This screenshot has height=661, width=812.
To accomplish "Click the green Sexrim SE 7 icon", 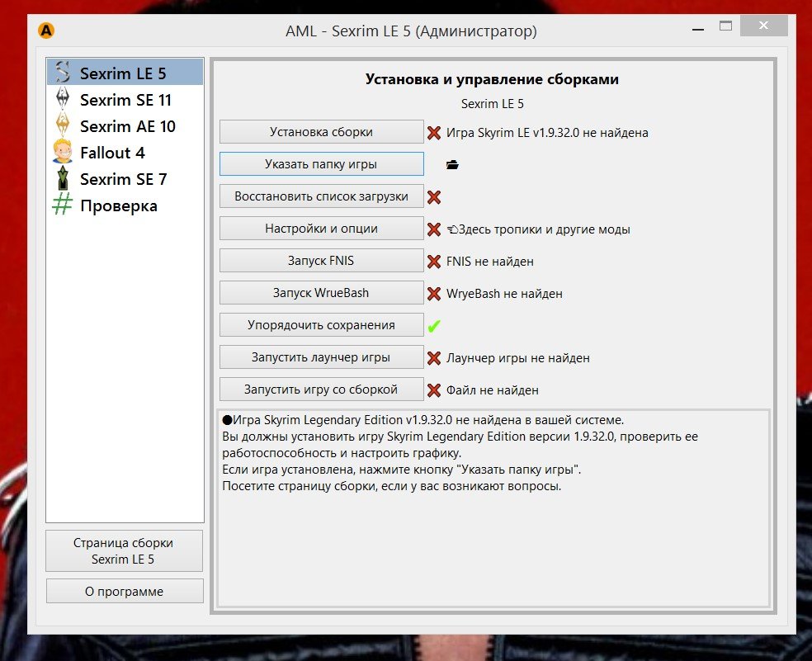I will (x=62, y=179).
